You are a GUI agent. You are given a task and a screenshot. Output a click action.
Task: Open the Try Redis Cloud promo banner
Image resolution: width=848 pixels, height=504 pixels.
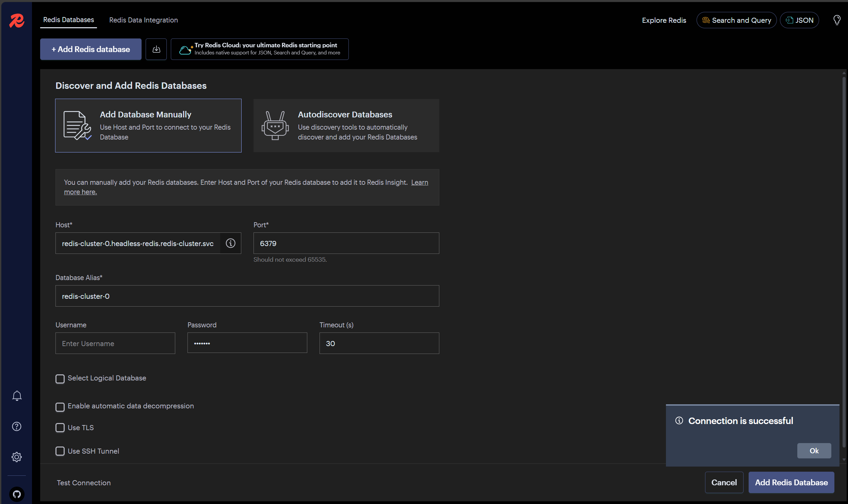point(260,49)
